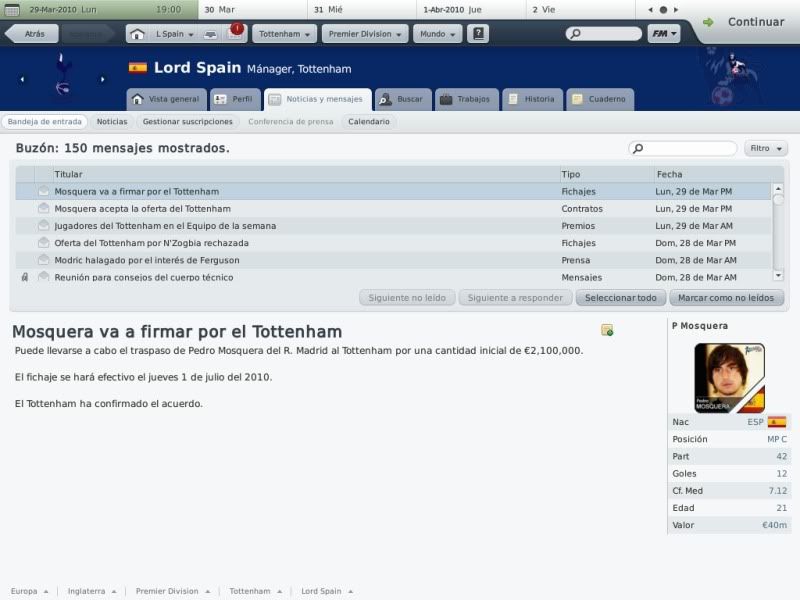Click the envelope icon for 'Jugadores del Tottenham'
The image size is (800, 600).
tap(44, 226)
